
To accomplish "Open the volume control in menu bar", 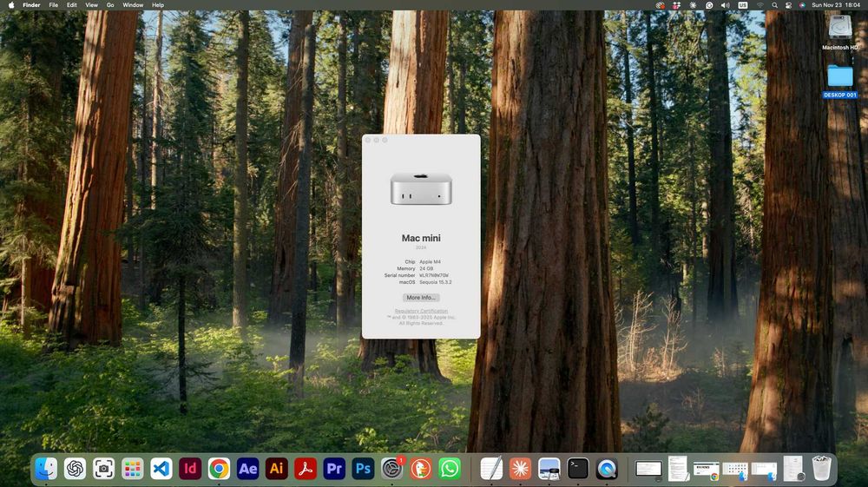I will 725,5.
